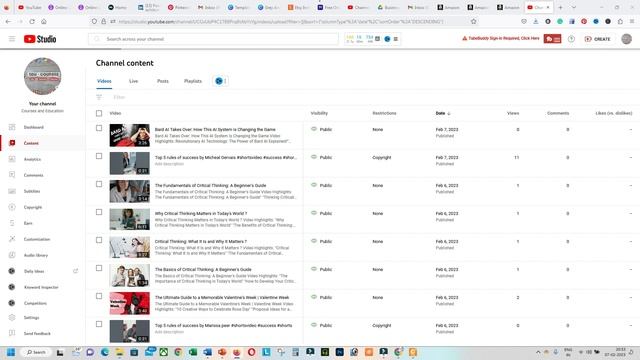Open the hamburger navigation menu
Viewport: 640px width, 360px height.
[12, 39]
